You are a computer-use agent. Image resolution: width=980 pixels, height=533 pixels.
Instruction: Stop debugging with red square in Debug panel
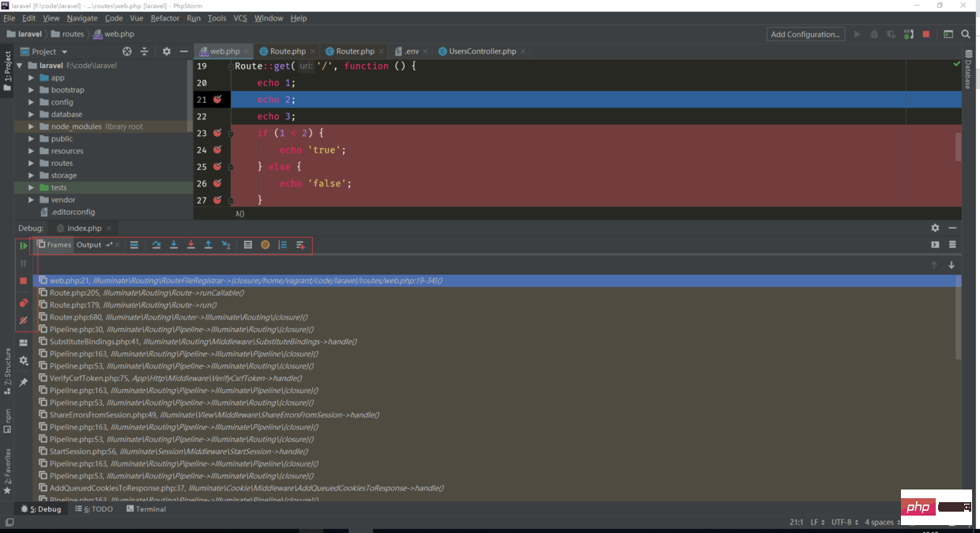tap(23, 281)
